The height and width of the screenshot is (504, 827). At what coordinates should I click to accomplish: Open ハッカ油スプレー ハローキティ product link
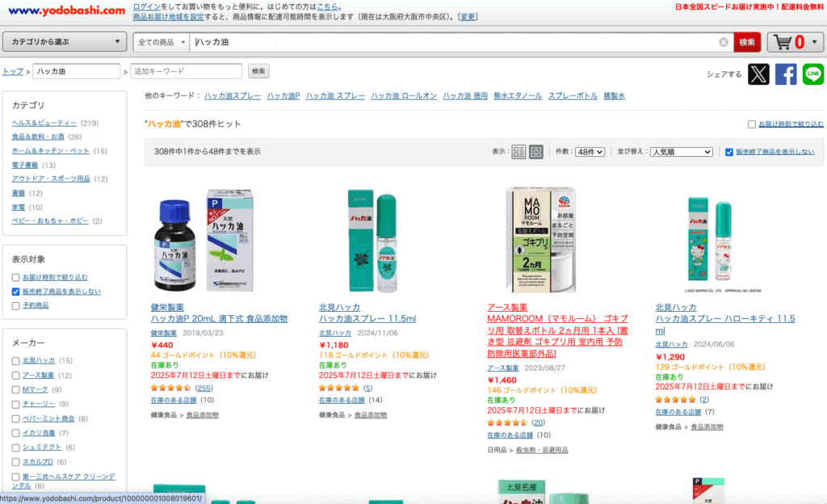pos(725,325)
